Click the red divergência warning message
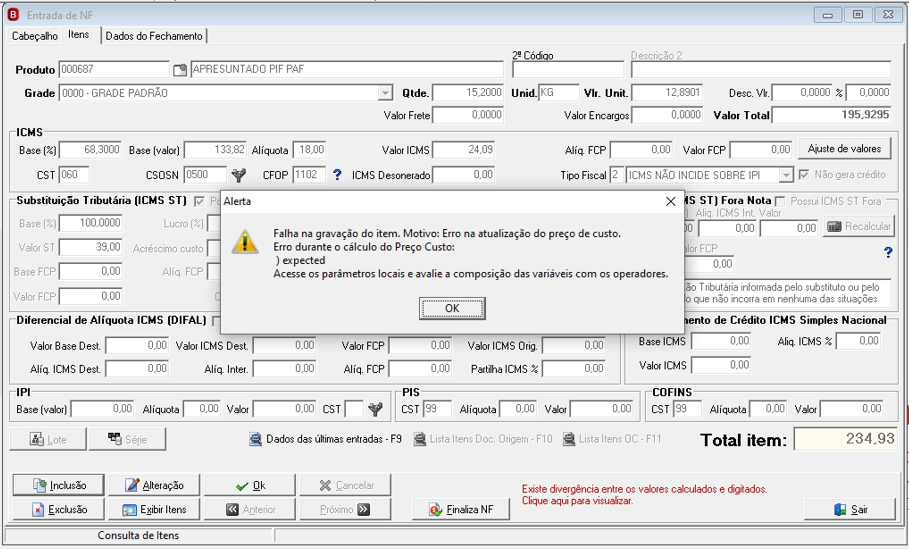The height and width of the screenshot is (549, 909). point(644,495)
